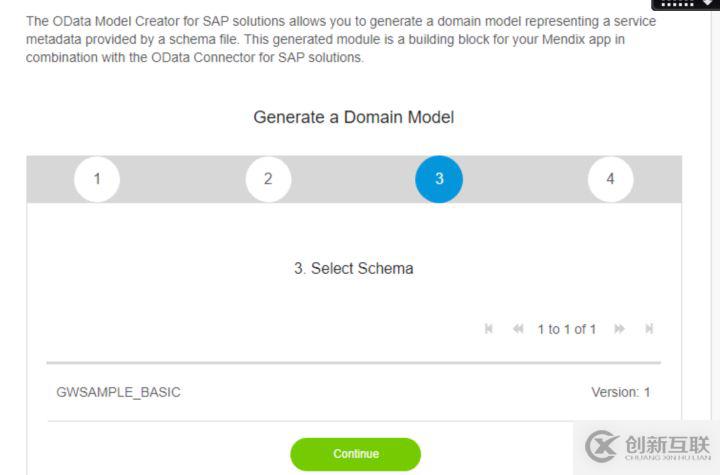720x475 pixels.
Task: Go to last page of schema list
Action: 649,329
